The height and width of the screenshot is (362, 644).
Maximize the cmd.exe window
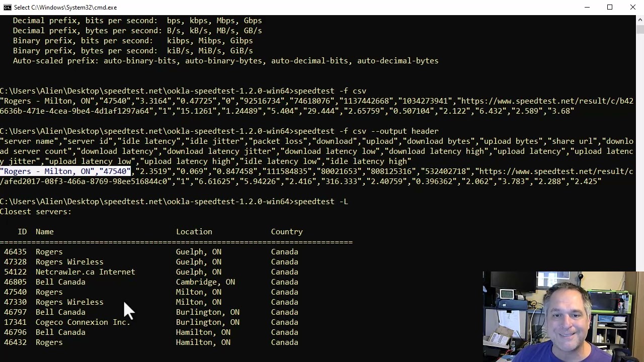[x=610, y=7]
